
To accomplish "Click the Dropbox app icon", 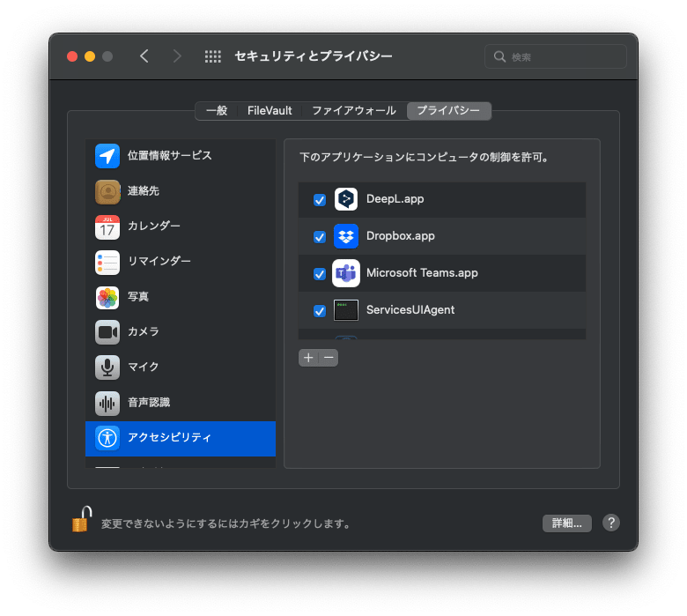I will click(346, 236).
